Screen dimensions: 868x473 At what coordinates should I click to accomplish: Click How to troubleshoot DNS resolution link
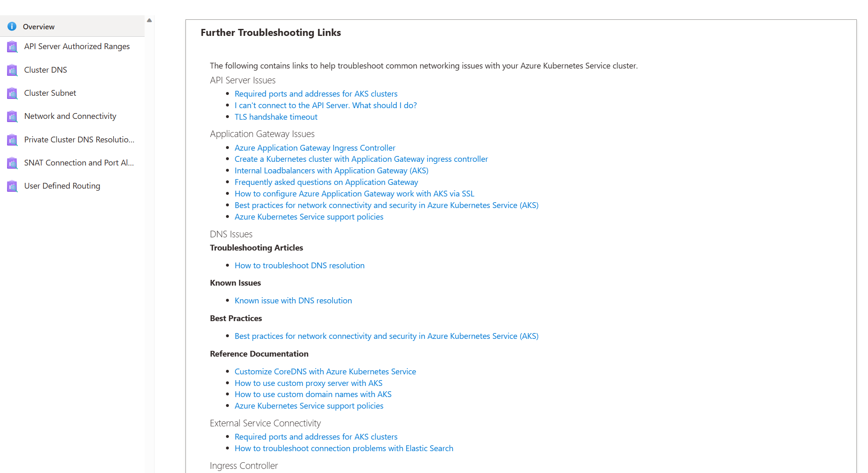coord(299,265)
